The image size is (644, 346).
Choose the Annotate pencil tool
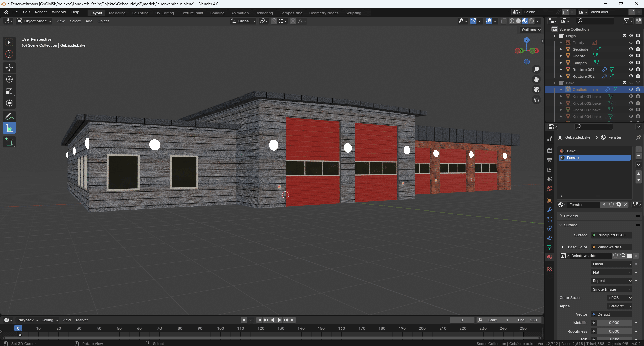pyautogui.click(x=9, y=117)
